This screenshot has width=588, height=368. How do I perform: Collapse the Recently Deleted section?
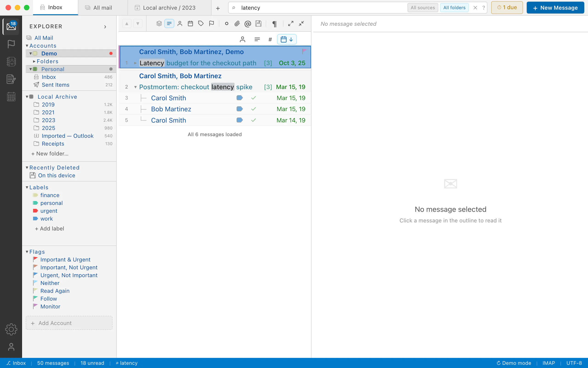coord(27,168)
